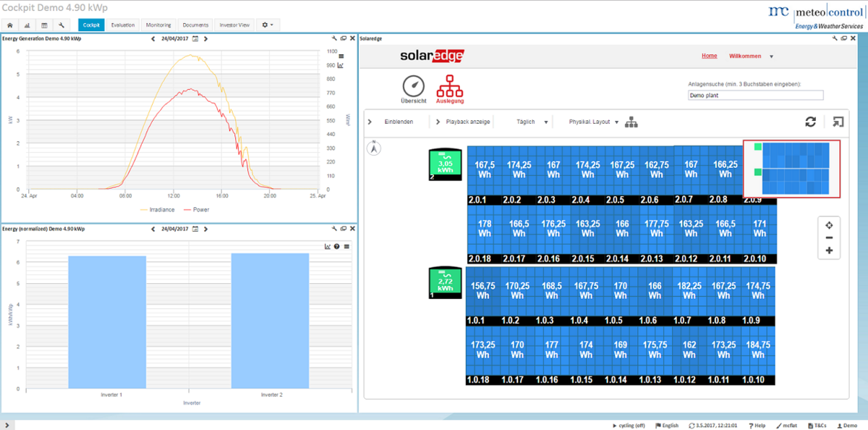Select the Home icon in the toolbar

(8, 24)
